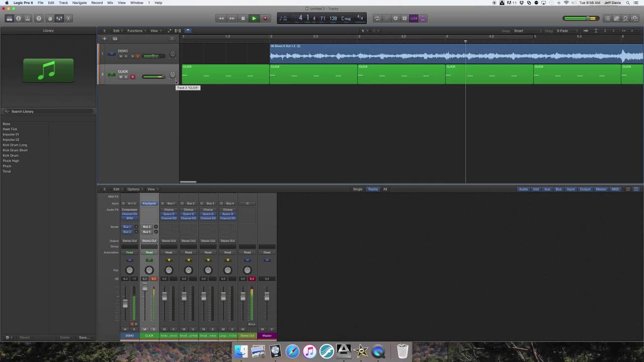Screen dimensions: 644x362
Task: Click the Inspector info icon
Action: point(19,19)
